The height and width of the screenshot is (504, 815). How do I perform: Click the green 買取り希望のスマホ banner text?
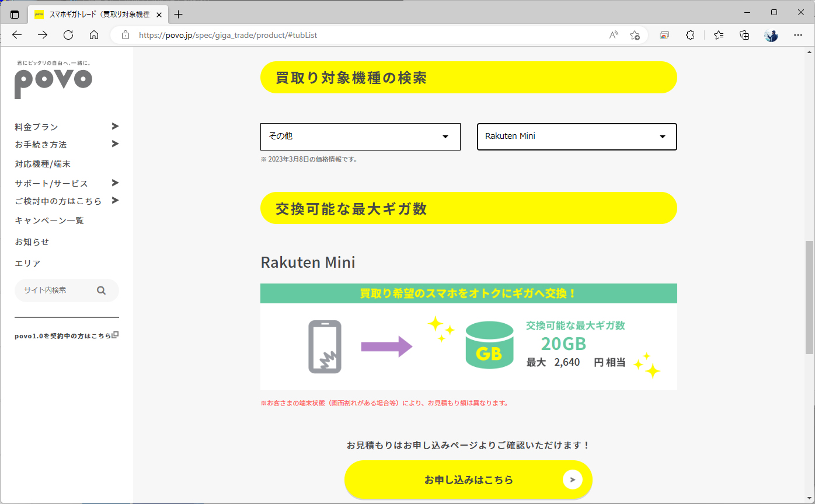point(468,293)
